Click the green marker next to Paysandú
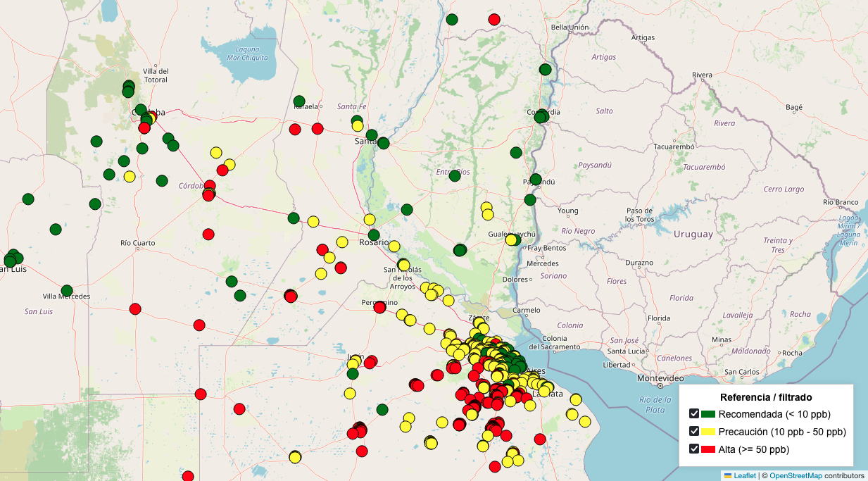Viewport: 868px width, 481px height. click(536, 180)
